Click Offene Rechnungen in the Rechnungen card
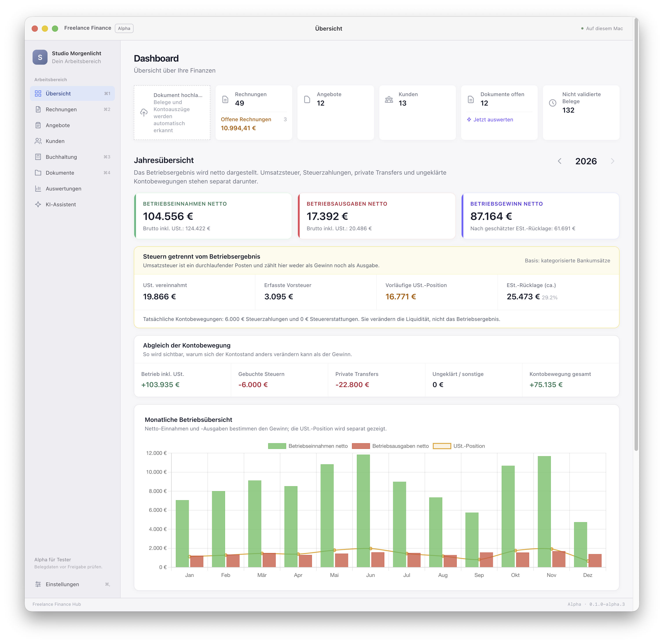This screenshot has height=644, width=664. click(x=246, y=119)
